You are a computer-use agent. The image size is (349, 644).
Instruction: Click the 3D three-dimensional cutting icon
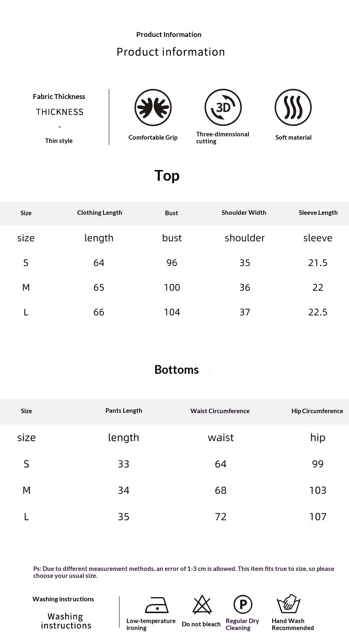point(223,107)
